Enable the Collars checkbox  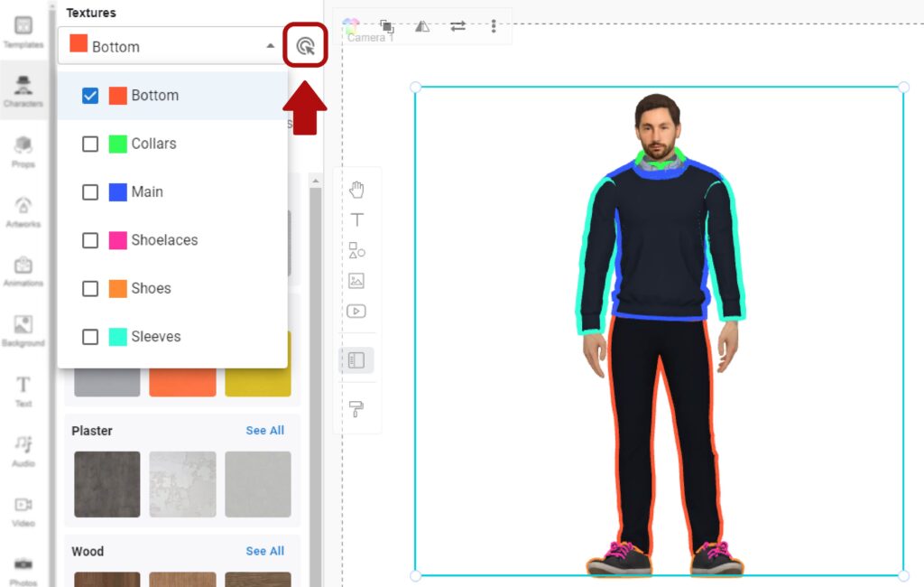[89, 144]
